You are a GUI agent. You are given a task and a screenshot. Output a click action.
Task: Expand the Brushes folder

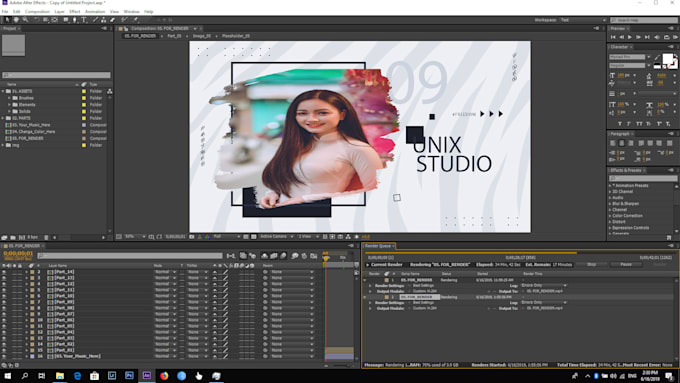(10, 98)
